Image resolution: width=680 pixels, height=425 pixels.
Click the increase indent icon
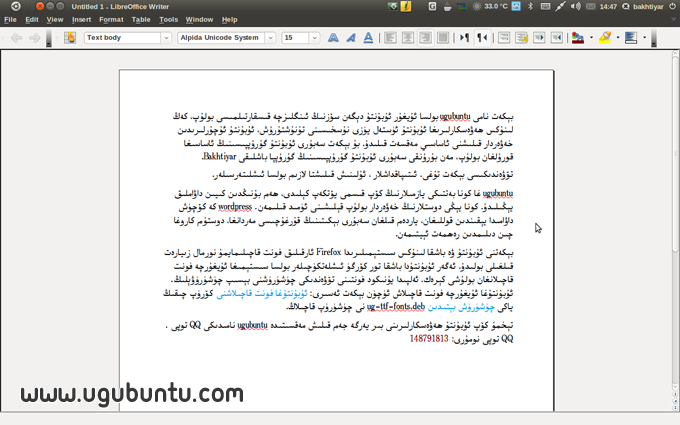point(556,38)
